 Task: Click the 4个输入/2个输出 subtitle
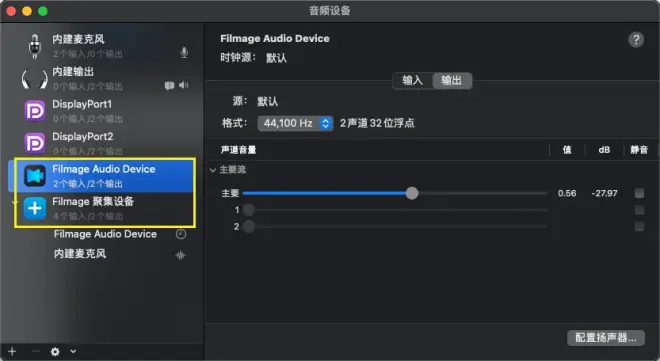(x=88, y=216)
